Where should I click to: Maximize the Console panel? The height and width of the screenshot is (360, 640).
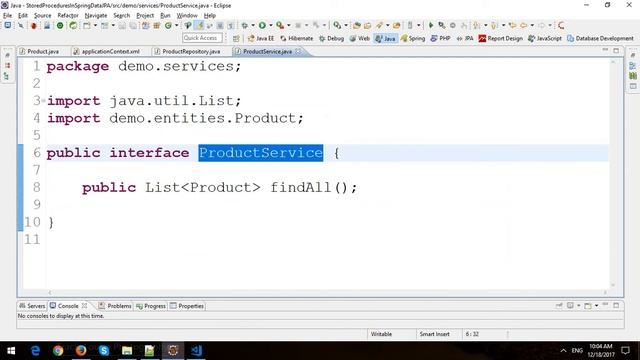click(616, 305)
